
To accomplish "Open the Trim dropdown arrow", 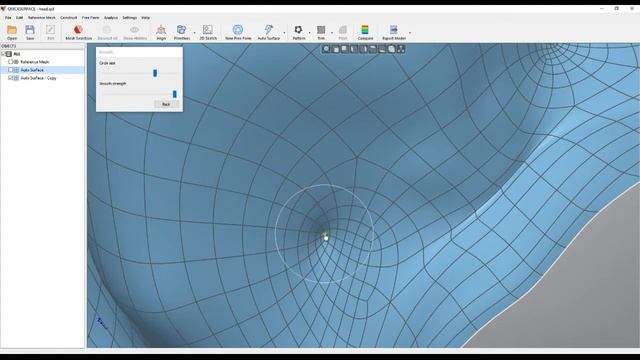I will (x=332, y=33).
